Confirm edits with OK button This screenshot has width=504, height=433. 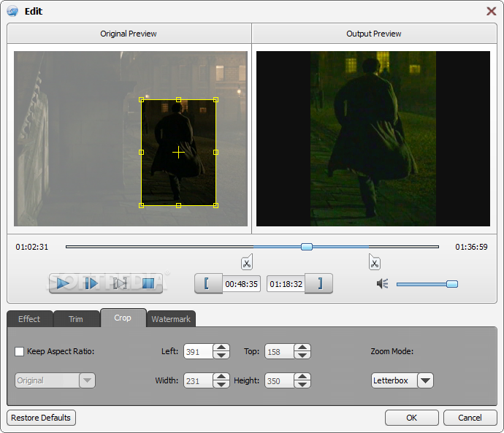pos(412,418)
